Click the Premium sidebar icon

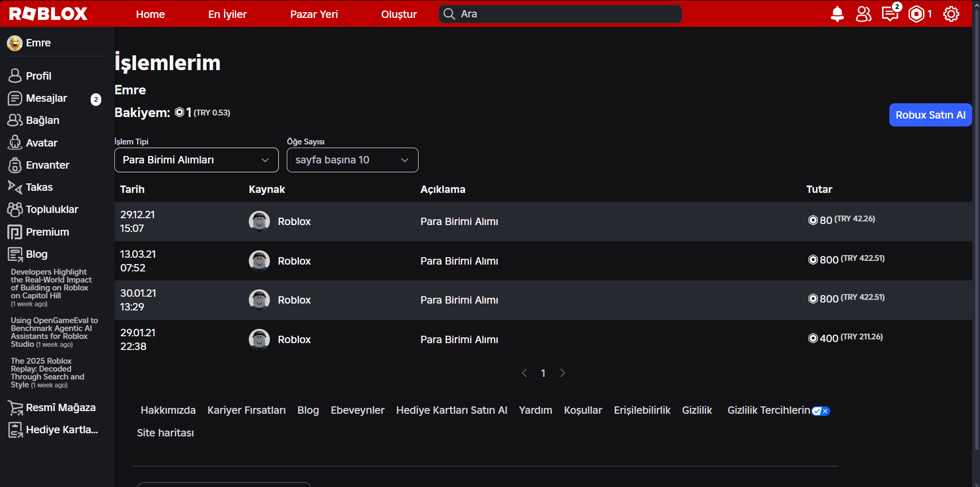15,232
